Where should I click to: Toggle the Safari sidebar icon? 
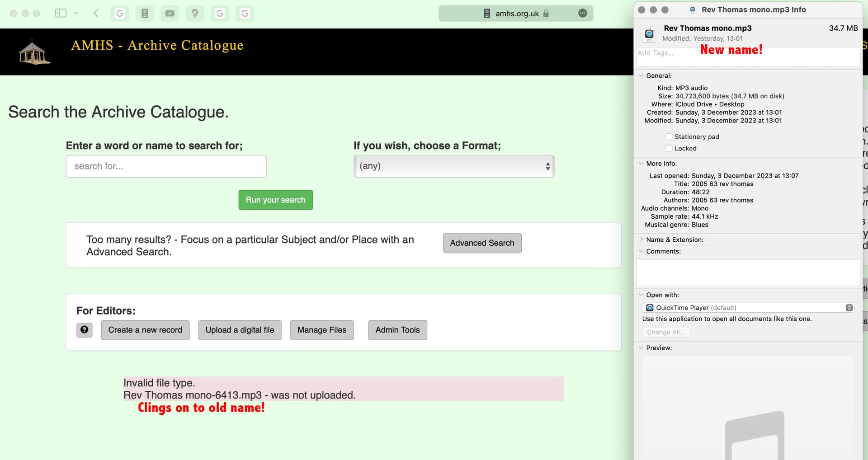pyautogui.click(x=61, y=13)
